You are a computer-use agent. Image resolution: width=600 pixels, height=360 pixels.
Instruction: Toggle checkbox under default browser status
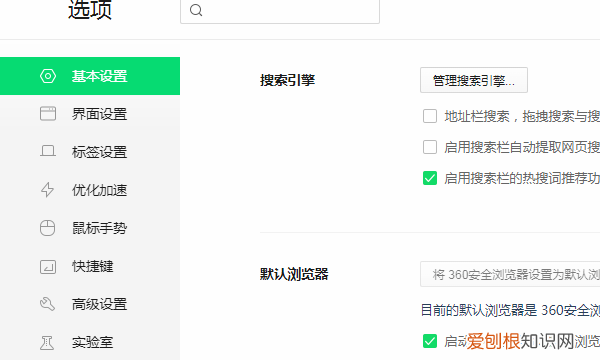pyautogui.click(x=430, y=341)
